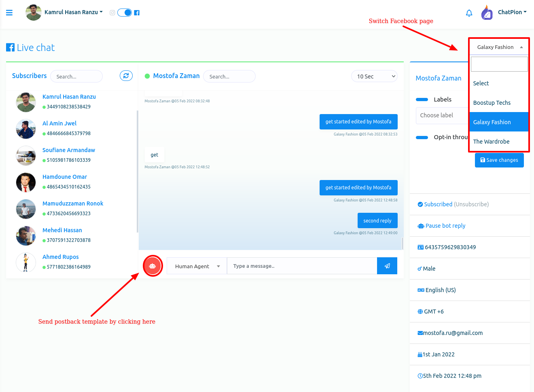Click the clock icon beside last interaction time
Screen dimensions: 534x392
420,376
